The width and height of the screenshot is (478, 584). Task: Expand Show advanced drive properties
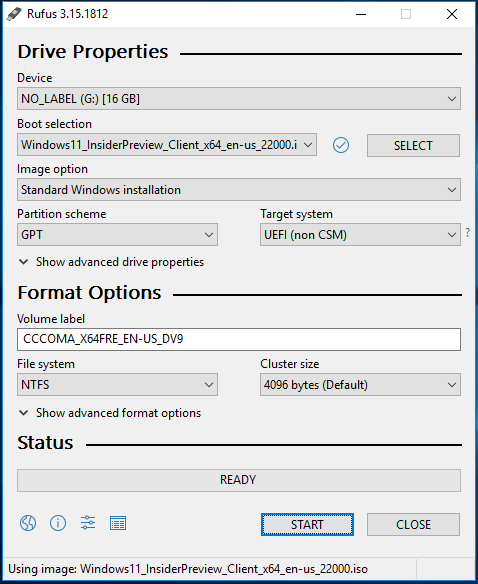pos(111,262)
